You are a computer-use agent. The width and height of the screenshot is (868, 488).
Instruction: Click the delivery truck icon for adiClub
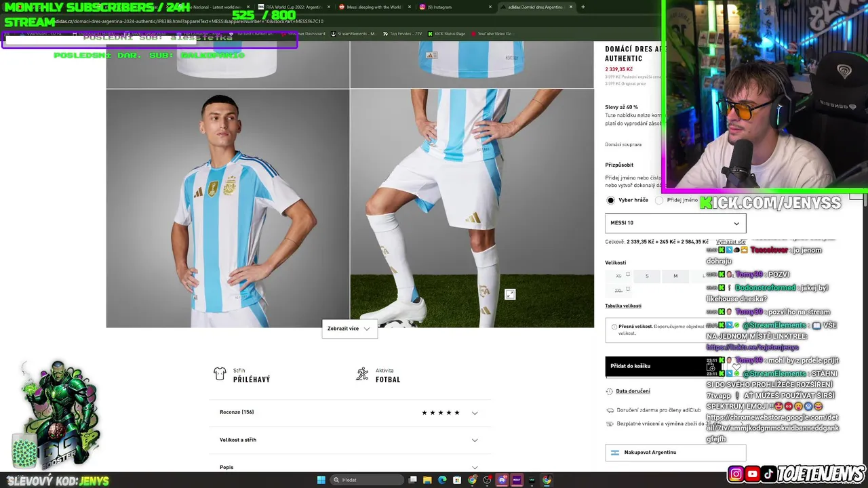[610, 410]
